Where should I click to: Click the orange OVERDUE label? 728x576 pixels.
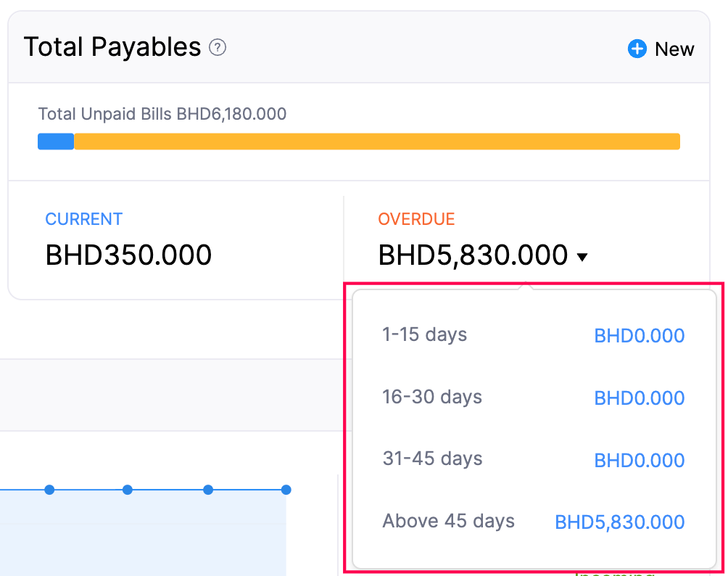click(416, 218)
